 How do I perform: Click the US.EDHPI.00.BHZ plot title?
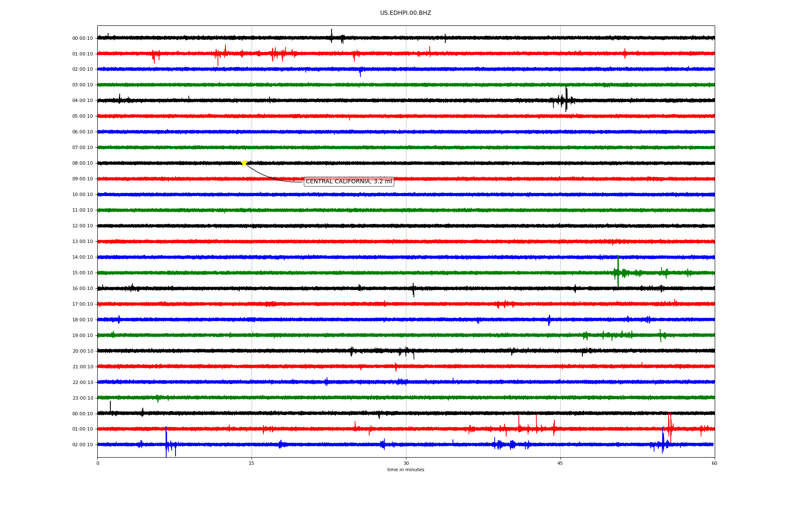click(405, 13)
